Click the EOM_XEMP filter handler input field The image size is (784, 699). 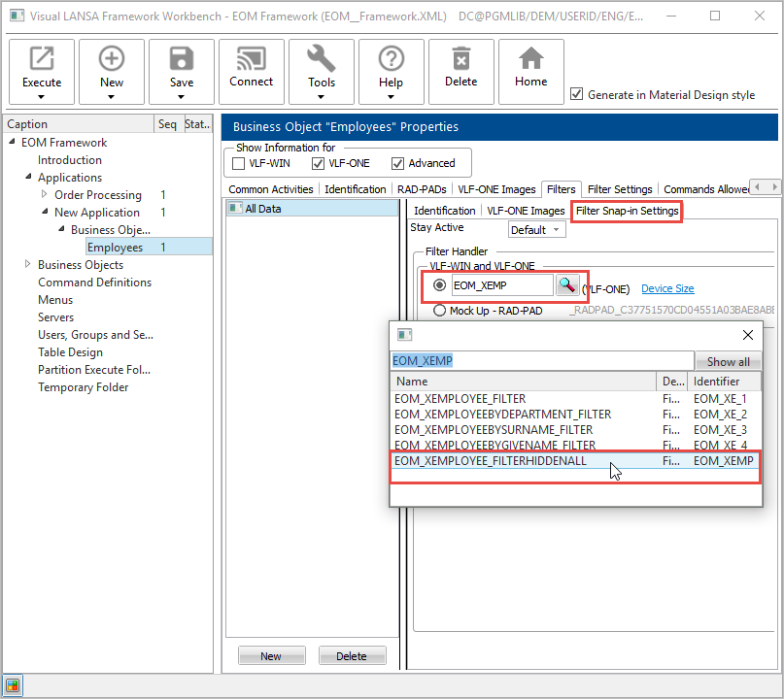click(502, 285)
